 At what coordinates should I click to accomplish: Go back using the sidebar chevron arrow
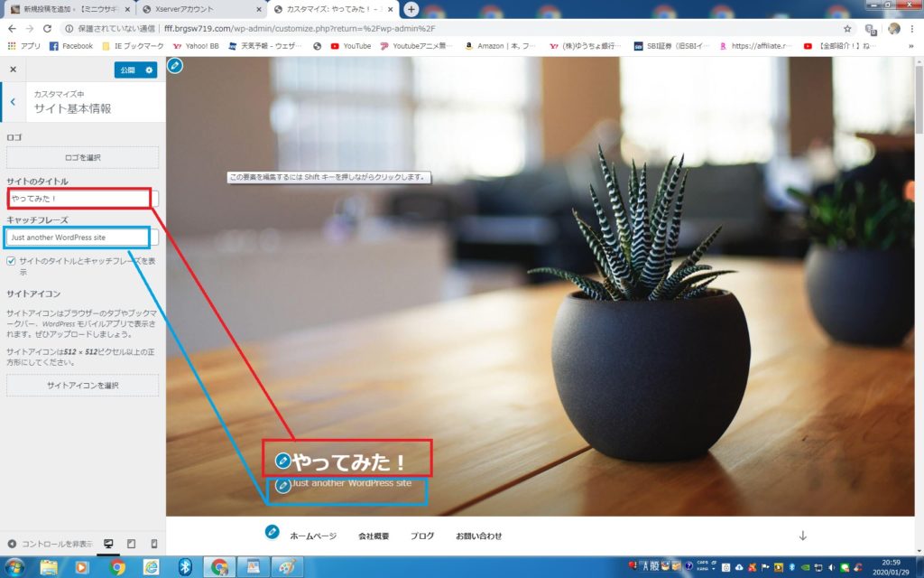(13, 102)
